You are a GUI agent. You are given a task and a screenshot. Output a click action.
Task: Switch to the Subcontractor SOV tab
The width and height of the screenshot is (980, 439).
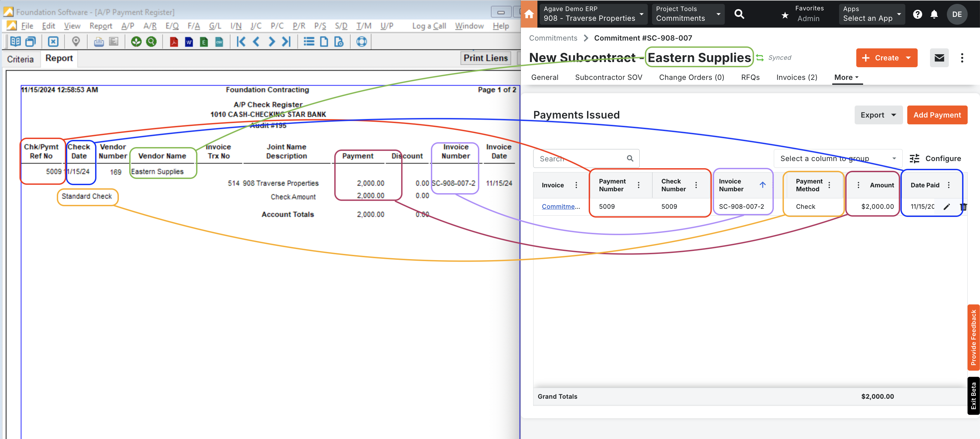click(x=608, y=77)
